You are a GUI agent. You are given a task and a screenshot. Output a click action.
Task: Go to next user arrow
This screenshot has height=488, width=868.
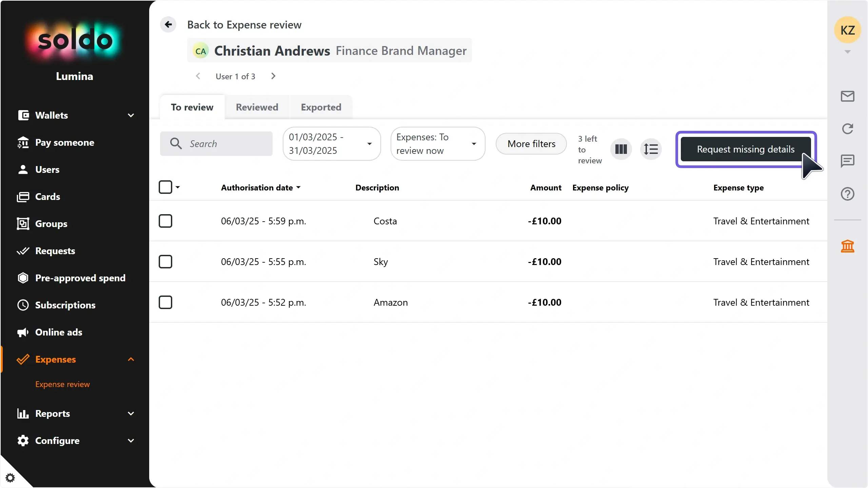[x=273, y=76]
